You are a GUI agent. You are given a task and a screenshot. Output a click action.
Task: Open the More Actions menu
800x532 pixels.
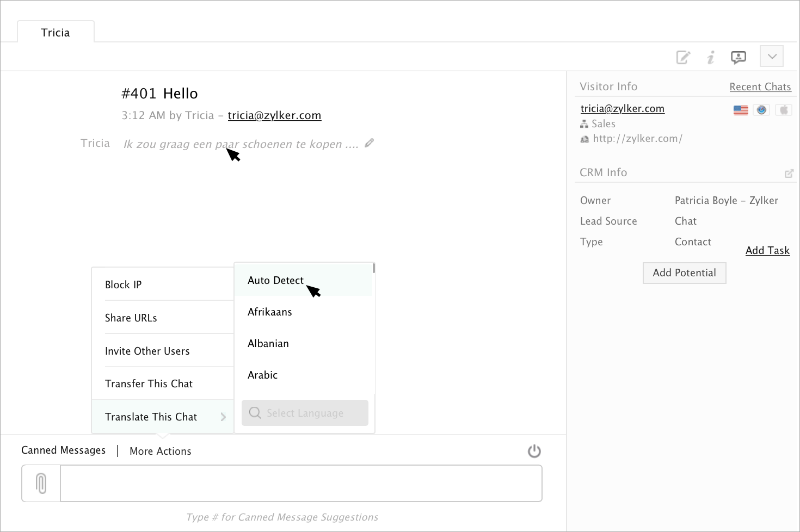coord(161,451)
